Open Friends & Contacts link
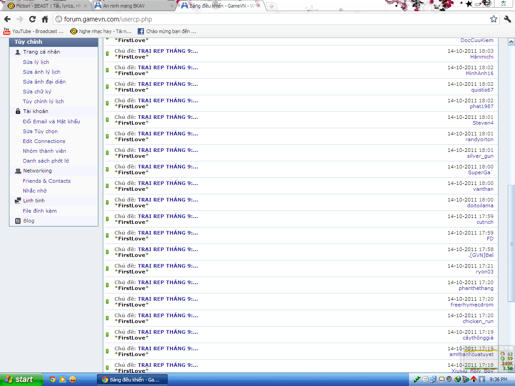 click(x=47, y=181)
